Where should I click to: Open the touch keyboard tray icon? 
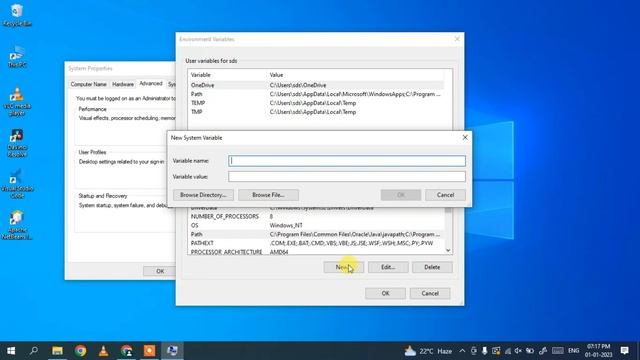click(558, 351)
